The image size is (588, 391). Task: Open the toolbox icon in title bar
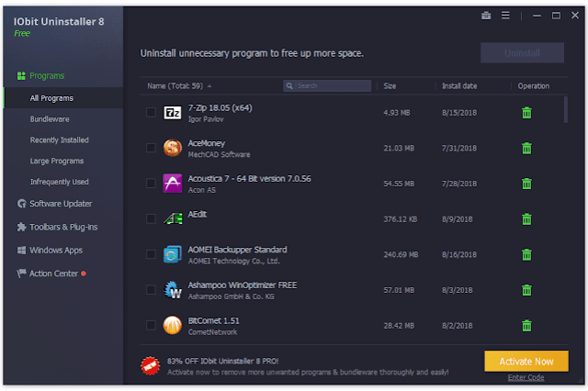tap(486, 16)
